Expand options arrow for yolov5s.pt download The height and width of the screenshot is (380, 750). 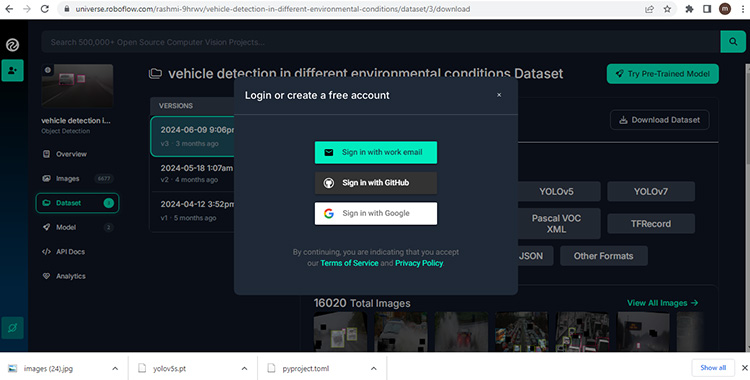pyautogui.click(x=244, y=368)
